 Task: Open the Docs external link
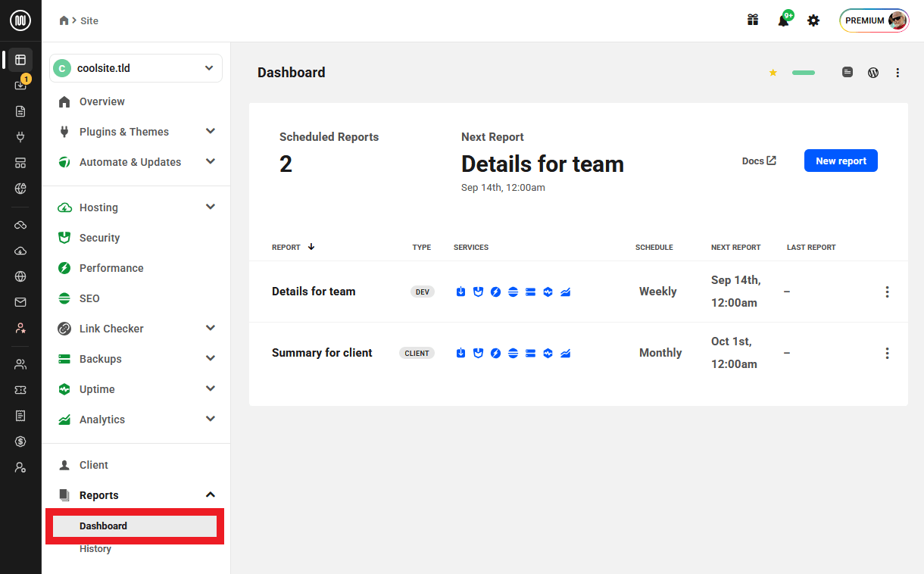coord(759,161)
